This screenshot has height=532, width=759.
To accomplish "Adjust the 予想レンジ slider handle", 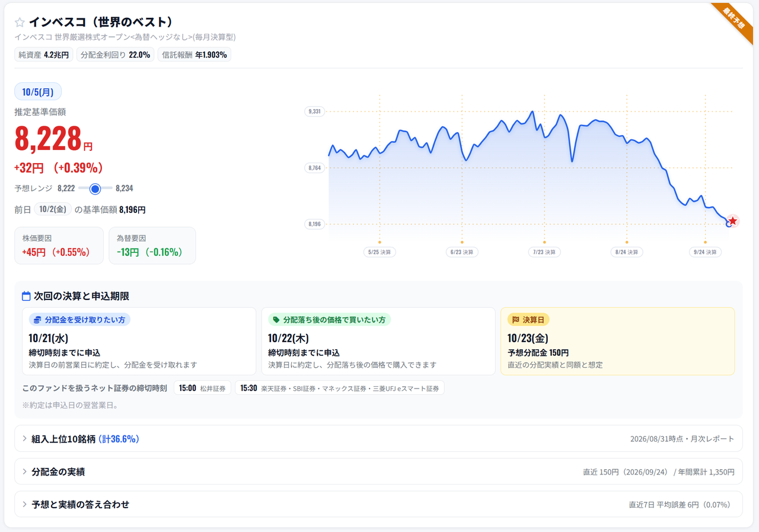I will click(95, 189).
